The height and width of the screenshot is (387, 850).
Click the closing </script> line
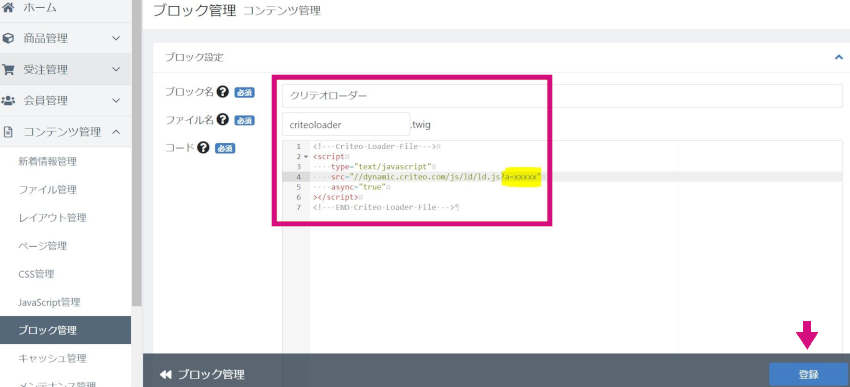click(336, 197)
